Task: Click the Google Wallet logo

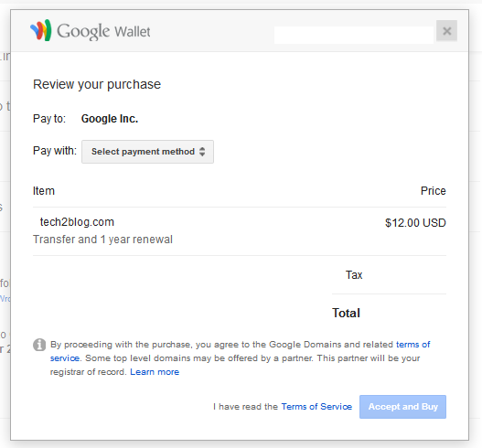Action: [x=90, y=30]
